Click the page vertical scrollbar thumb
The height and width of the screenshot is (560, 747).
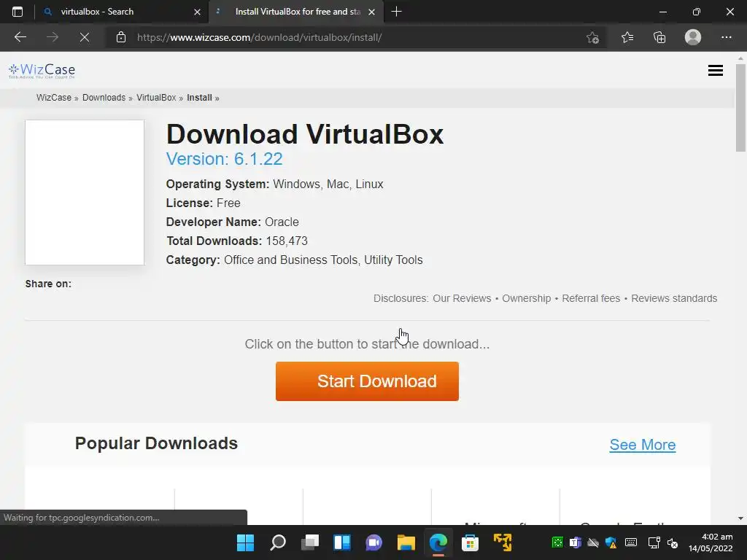click(740, 108)
